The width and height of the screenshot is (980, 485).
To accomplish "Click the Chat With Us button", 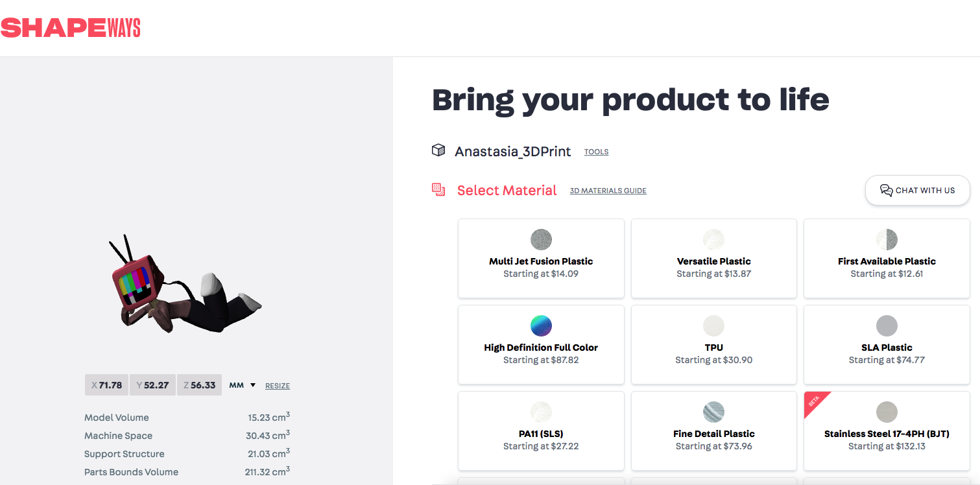I will click(x=917, y=190).
